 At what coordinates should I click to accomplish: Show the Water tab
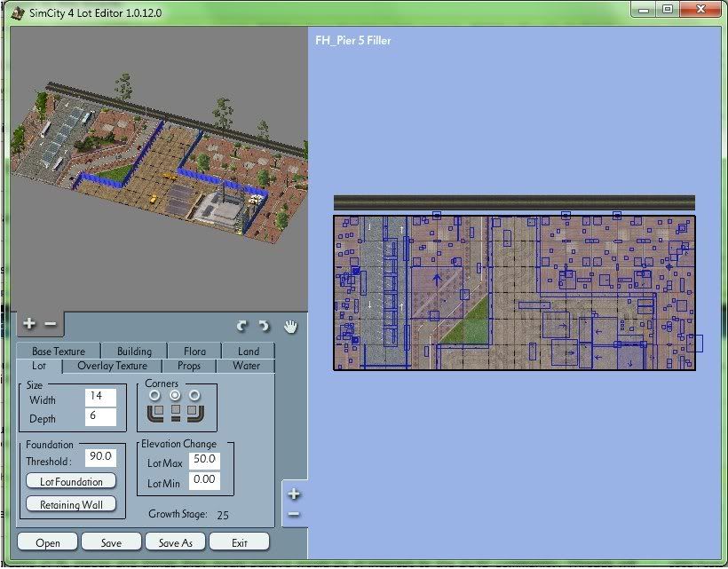click(x=247, y=366)
